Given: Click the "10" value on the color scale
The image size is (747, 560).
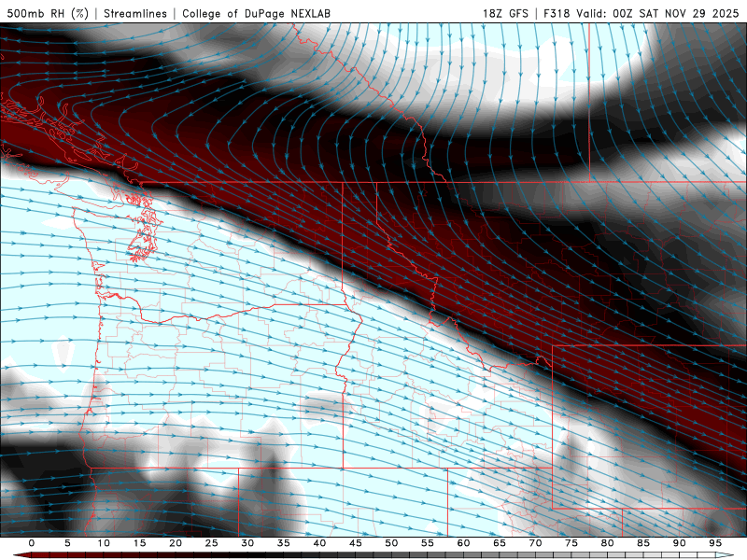Looking at the screenshot, I should click(104, 543).
